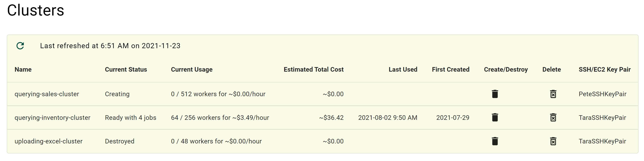Click the refresh clusters icon
Viewport: 644px width, 161px height.
coord(20,46)
